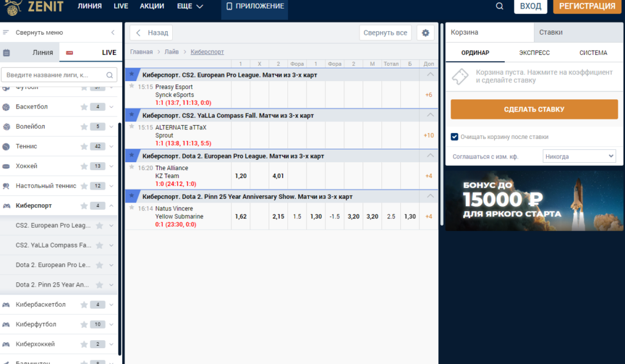Click the Теннис ball icon
Viewport: 625px width, 364px height.
pyautogui.click(x=6, y=146)
